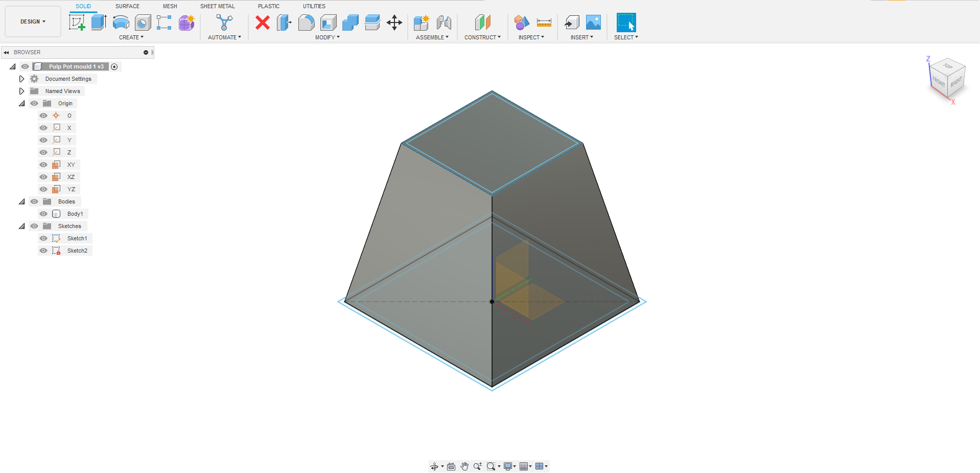Click the Zoom magnifier icon

[x=478, y=466]
